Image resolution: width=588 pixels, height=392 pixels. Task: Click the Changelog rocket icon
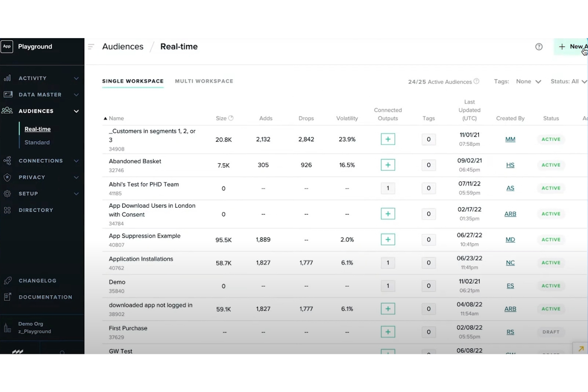pyautogui.click(x=7, y=280)
